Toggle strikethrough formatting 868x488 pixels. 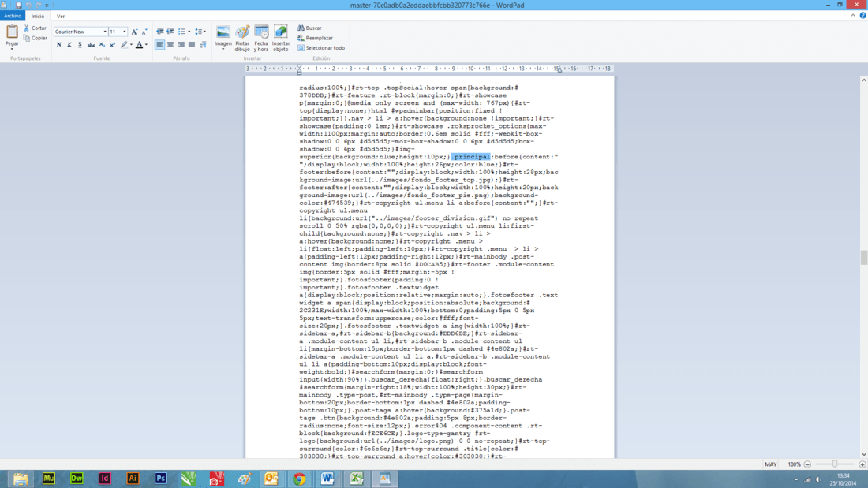tap(91, 45)
